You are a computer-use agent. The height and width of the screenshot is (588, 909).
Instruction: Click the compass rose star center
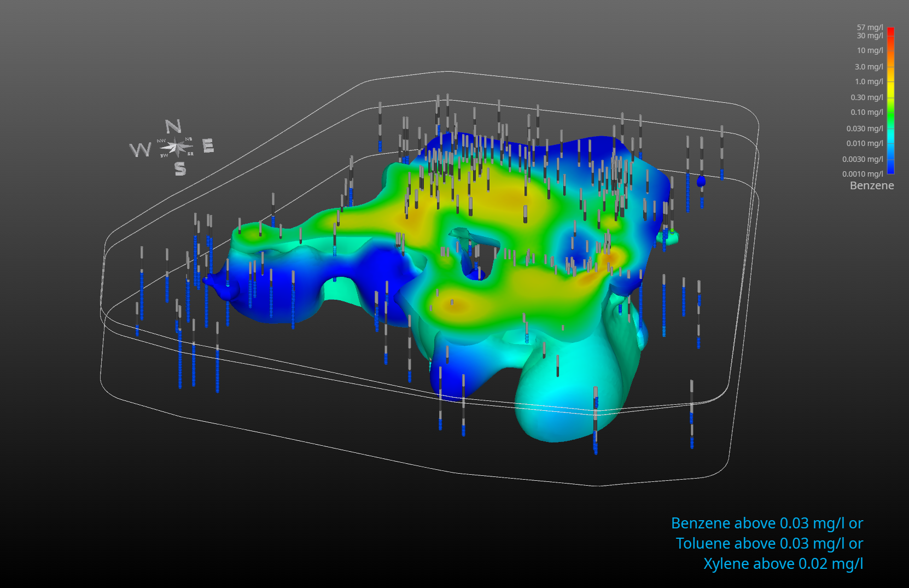[176, 147]
